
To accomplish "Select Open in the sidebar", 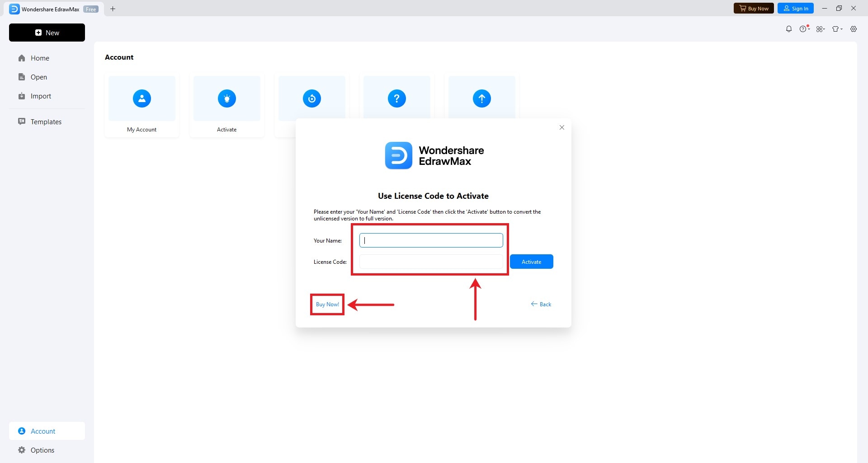I will (47, 77).
